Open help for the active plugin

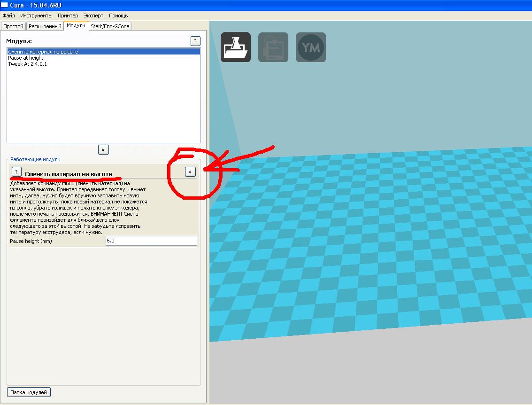pos(16,171)
